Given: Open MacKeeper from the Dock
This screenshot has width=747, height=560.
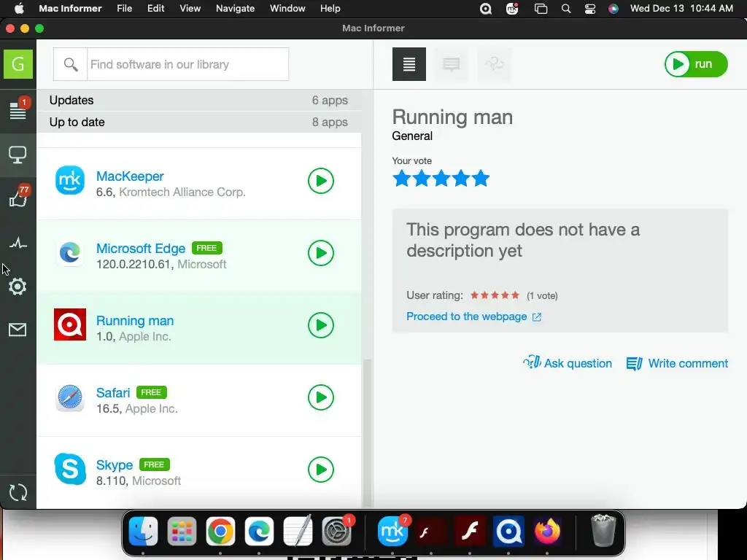Looking at the screenshot, I should coord(392,531).
